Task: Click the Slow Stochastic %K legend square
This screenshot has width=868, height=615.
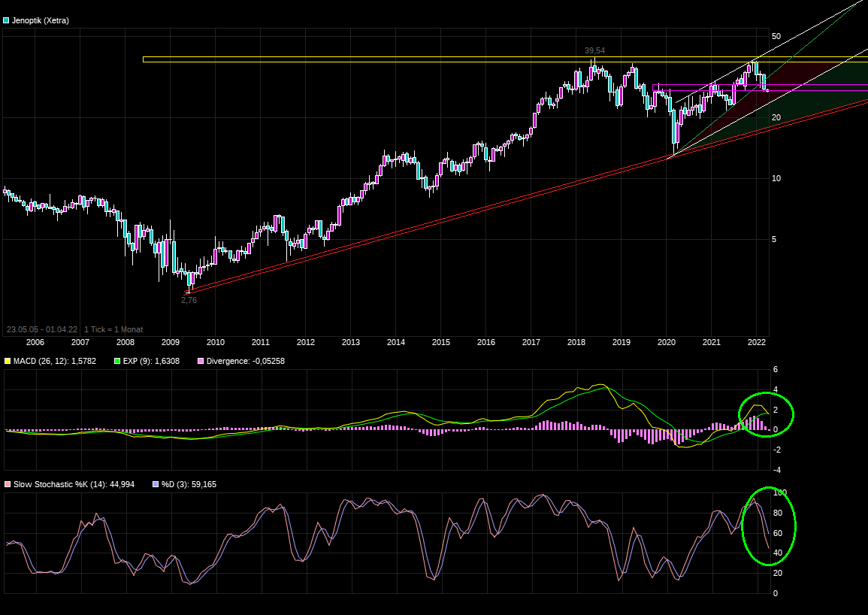Action: pos(7,485)
